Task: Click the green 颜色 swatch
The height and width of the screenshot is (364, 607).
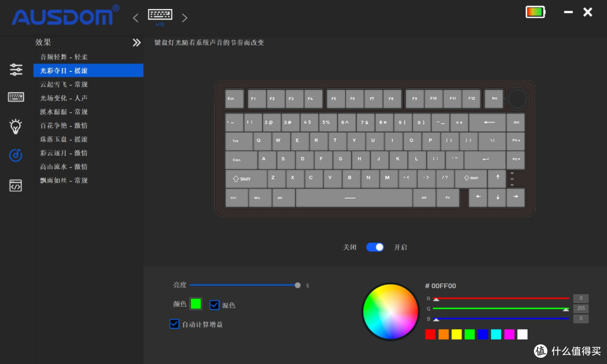Action: pyautogui.click(x=196, y=304)
